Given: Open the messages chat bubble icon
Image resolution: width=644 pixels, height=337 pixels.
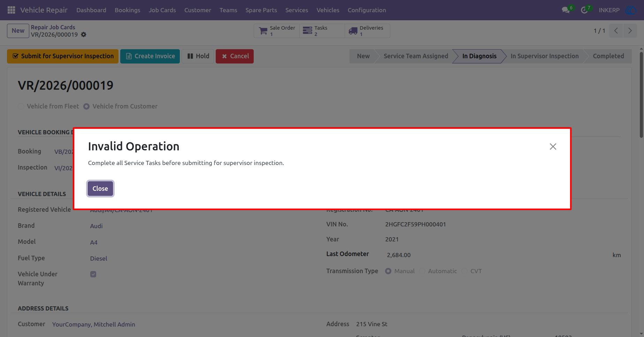Looking at the screenshot, I should point(566,10).
